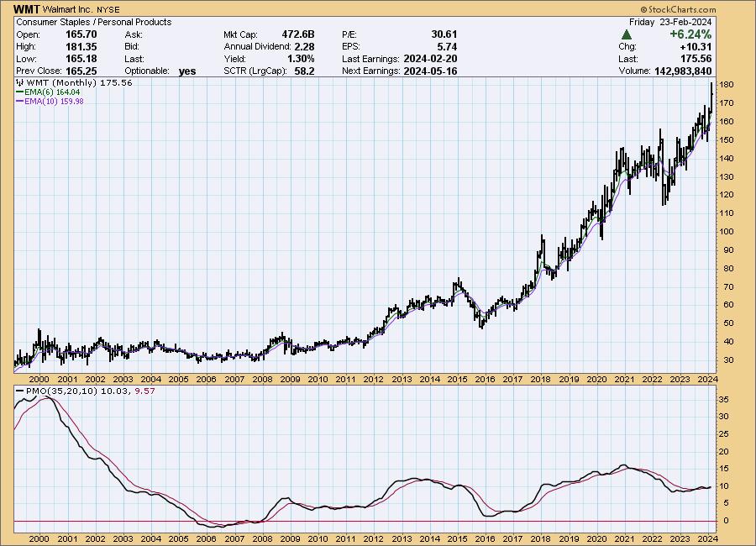Click the purple EMA(10) legend line marker
Screen dimensions: 756x546
point(20,101)
